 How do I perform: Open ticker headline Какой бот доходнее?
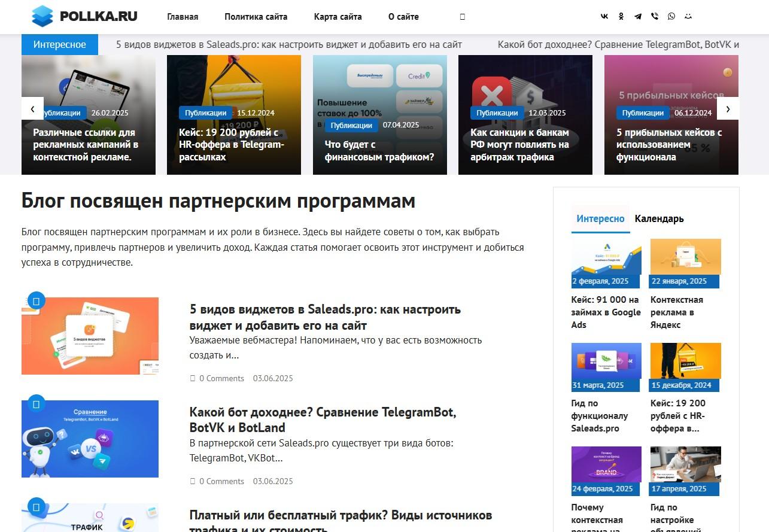tap(618, 44)
